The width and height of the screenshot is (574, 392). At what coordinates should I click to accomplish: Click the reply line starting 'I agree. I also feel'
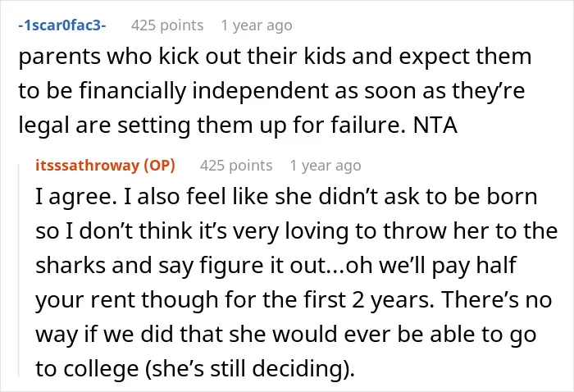(286, 197)
